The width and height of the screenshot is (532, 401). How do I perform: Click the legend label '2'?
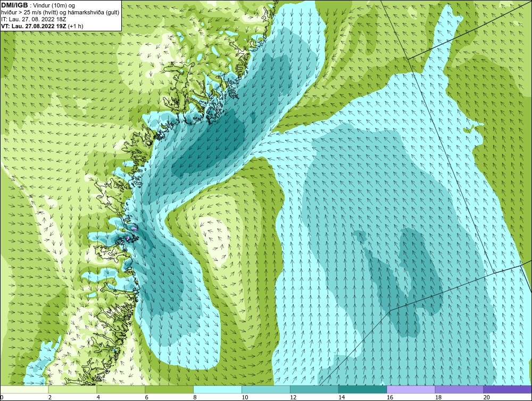[50, 397]
